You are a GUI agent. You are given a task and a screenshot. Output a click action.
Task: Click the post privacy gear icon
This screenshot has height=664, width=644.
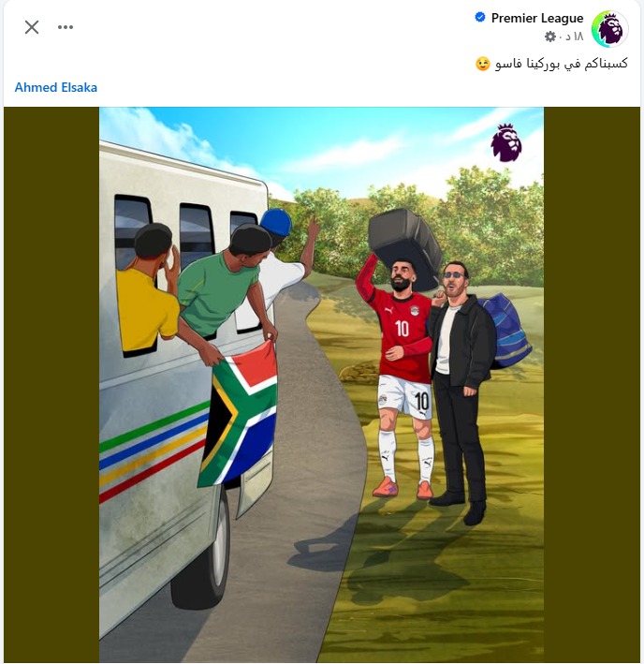pos(550,37)
